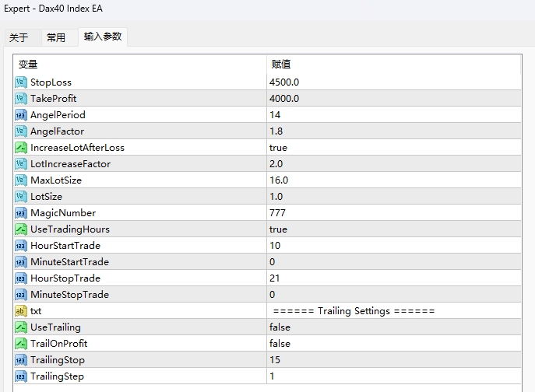Click the LotSize double-type icon

21,197
